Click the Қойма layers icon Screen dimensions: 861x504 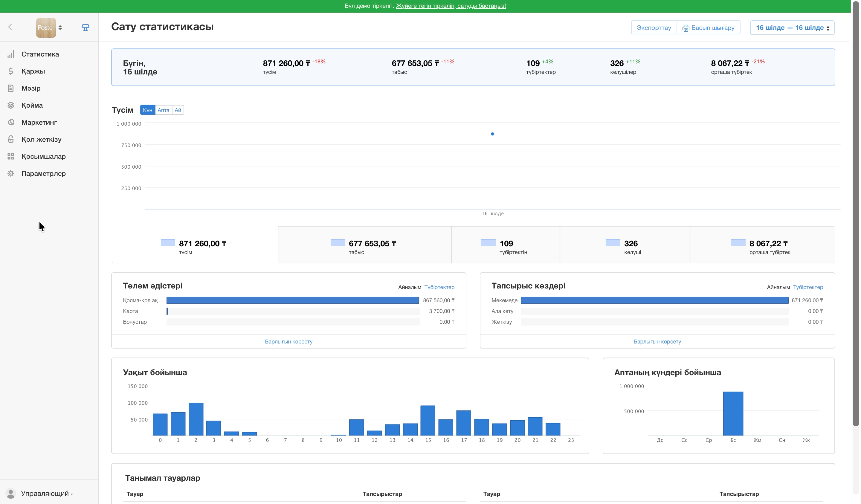[11, 106]
